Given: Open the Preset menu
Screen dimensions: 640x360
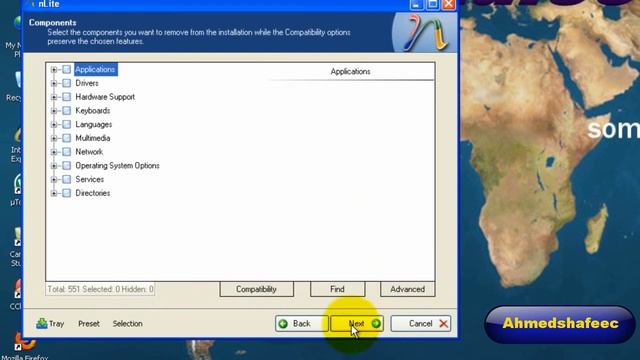Looking at the screenshot, I should [x=89, y=324].
